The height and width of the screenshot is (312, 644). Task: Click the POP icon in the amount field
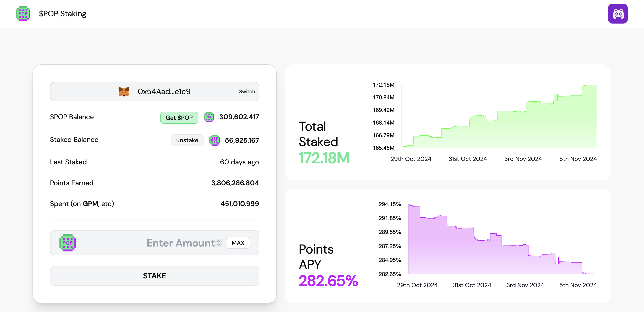click(x=68, y=243)
